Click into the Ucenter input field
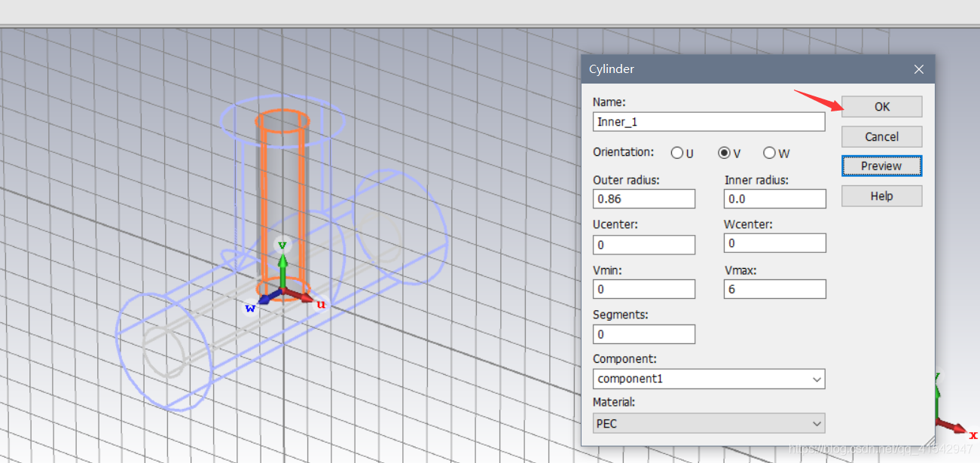980x463 pixels. (644, 245)
